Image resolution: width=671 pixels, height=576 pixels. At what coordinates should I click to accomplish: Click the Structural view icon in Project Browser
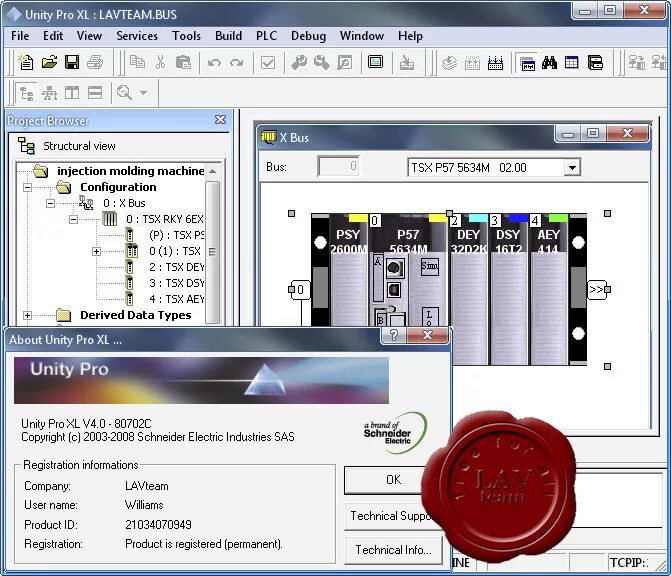click(27, 146)
